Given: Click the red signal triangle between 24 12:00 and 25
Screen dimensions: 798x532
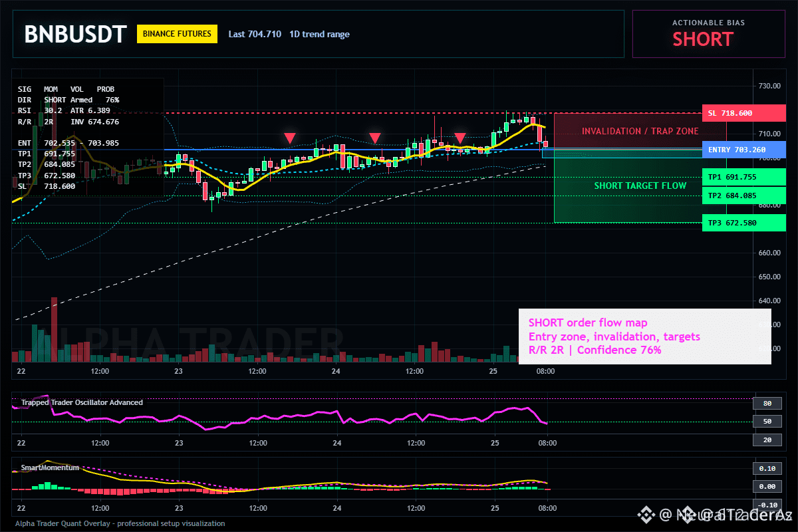Looking at the screenshot, I should click(460, 138).
